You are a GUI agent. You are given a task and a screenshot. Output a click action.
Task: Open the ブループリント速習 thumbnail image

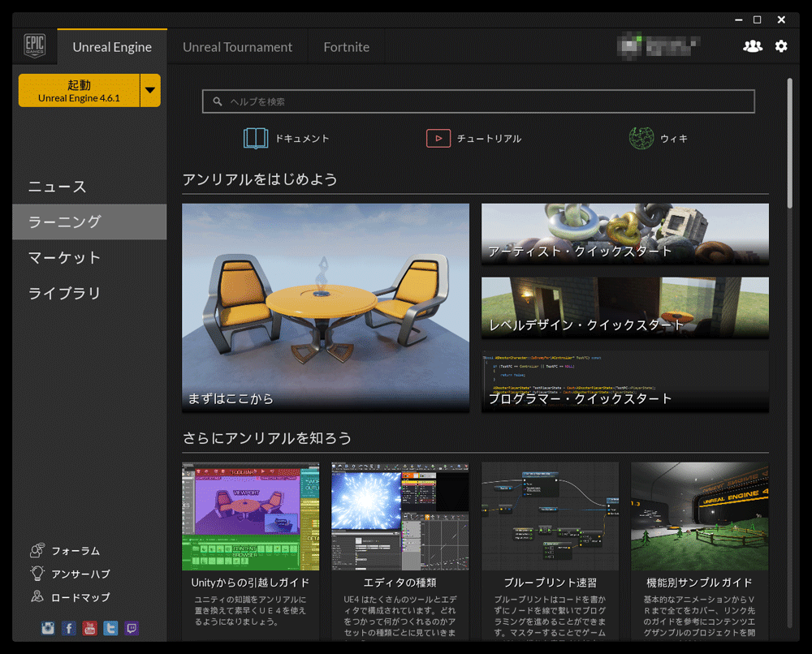pos(550,516)
